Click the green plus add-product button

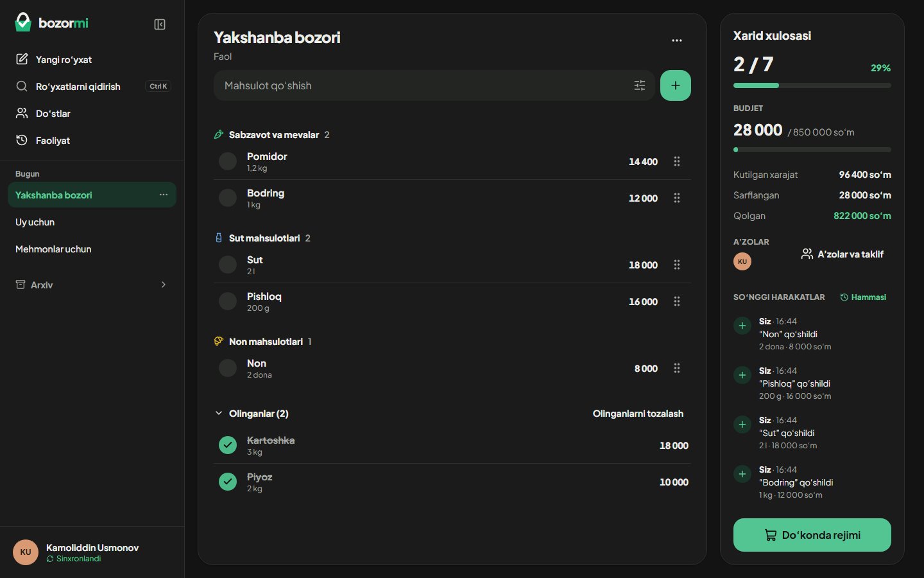(x=675, y=85)
